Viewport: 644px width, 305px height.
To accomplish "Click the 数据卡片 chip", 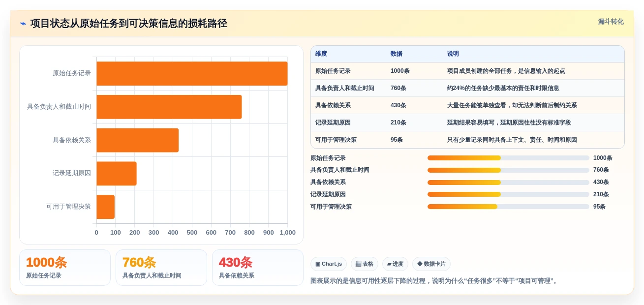I will [x=431, y=264].
